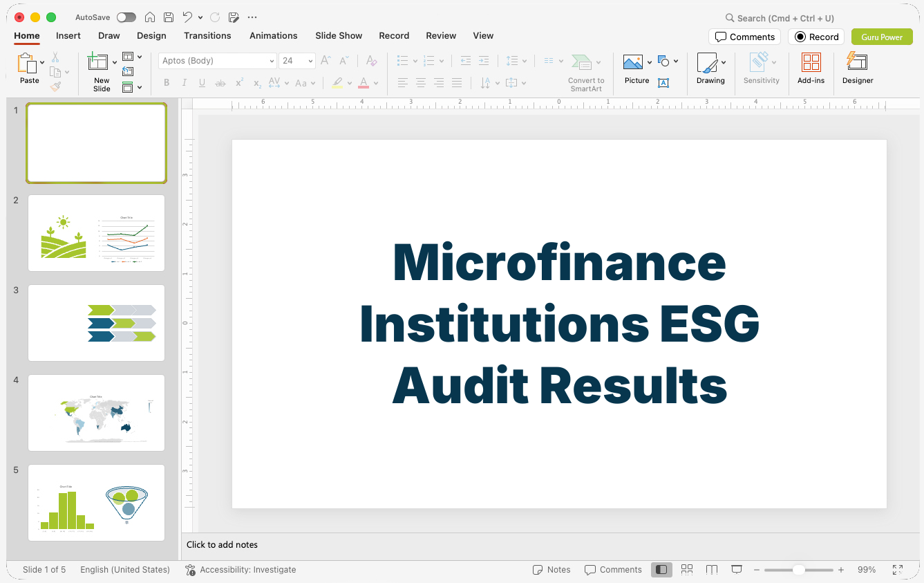Click the Record button at top right
Screen dimensions: 924x583
pos(816,37)
